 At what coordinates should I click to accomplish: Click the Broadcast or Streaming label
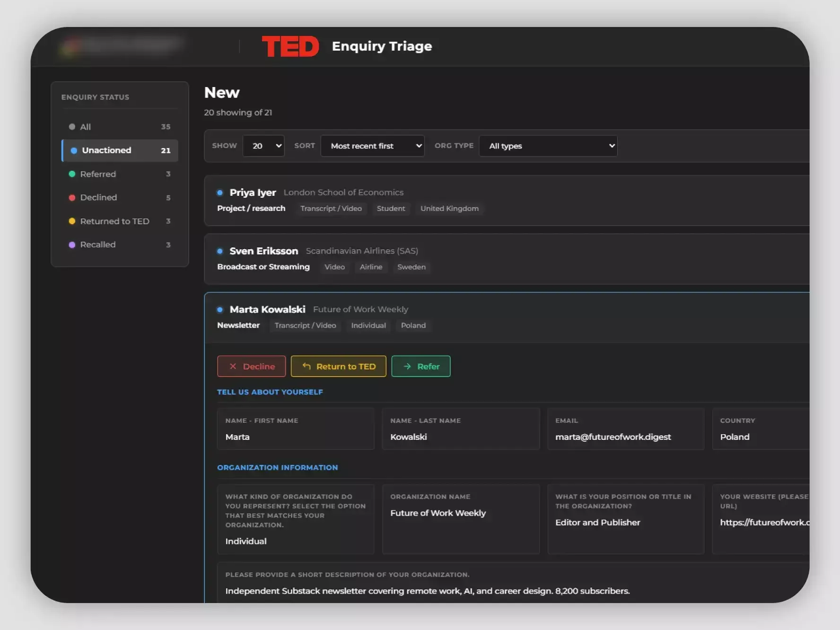pos(263,267)
